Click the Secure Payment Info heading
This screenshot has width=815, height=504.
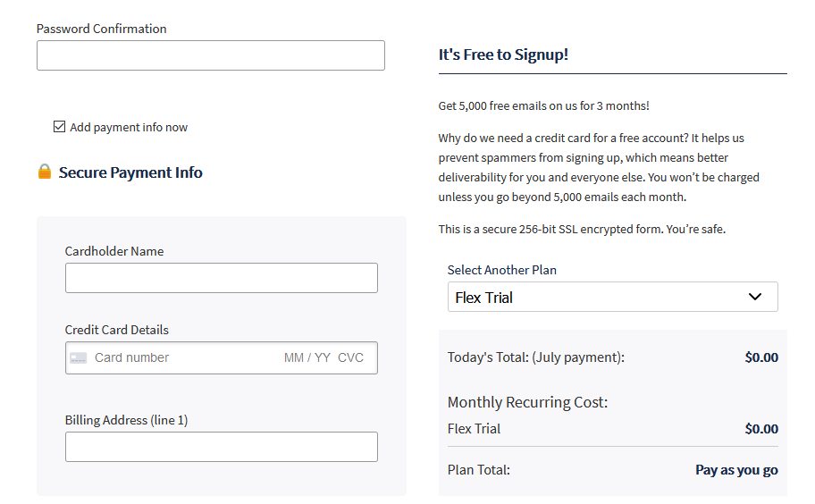coord(130,172)
